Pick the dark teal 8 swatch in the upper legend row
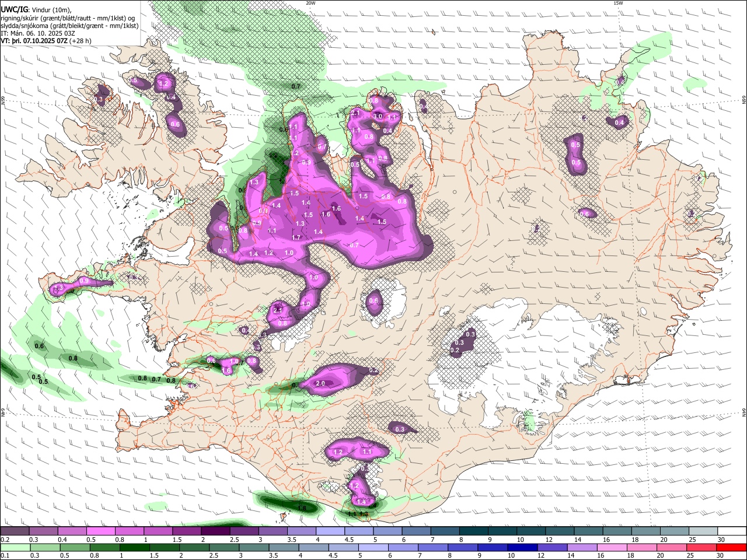The height and width of the screenshot is (560, 747). pyautogui.click(x=474, y=531)
